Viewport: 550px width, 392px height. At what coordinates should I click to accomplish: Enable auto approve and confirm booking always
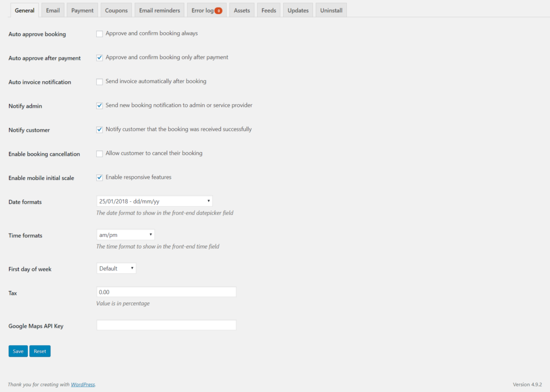tap(99, 33)
